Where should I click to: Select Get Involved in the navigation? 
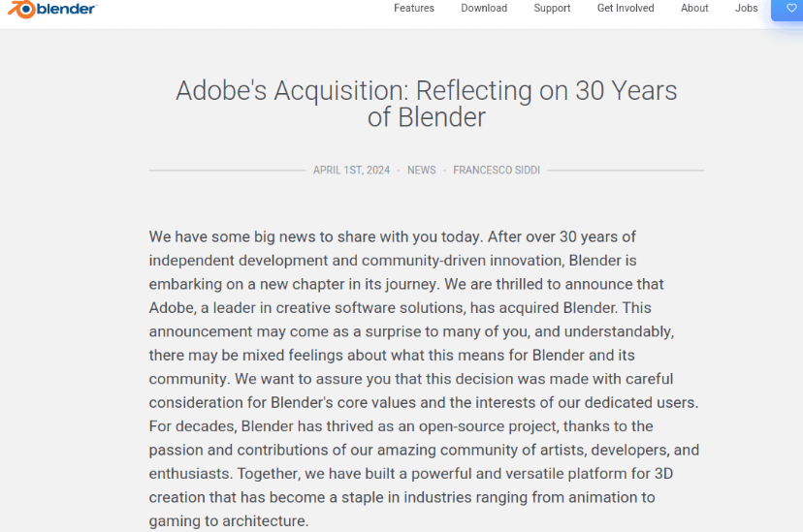(x=626, y=8)
